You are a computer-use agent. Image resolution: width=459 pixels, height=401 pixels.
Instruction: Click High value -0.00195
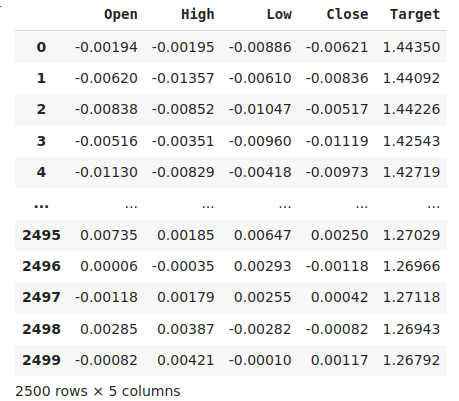(x=183, y=47)
